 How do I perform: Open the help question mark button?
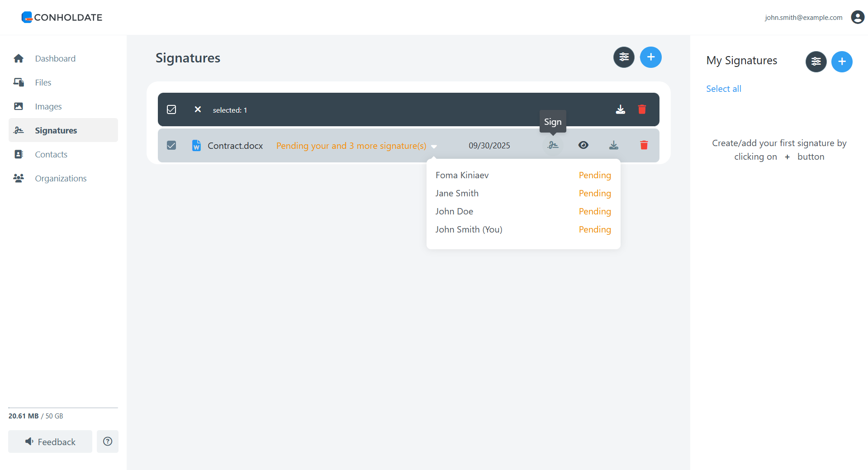tap(108, 442)
